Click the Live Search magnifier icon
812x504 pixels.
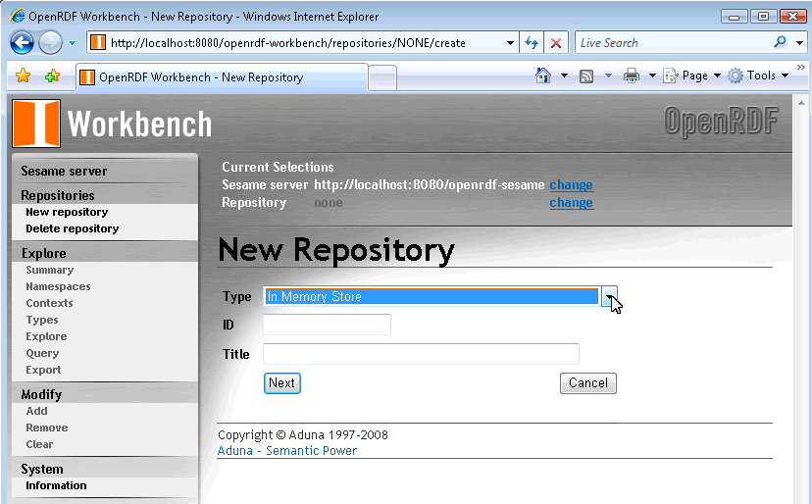(781, 42)
